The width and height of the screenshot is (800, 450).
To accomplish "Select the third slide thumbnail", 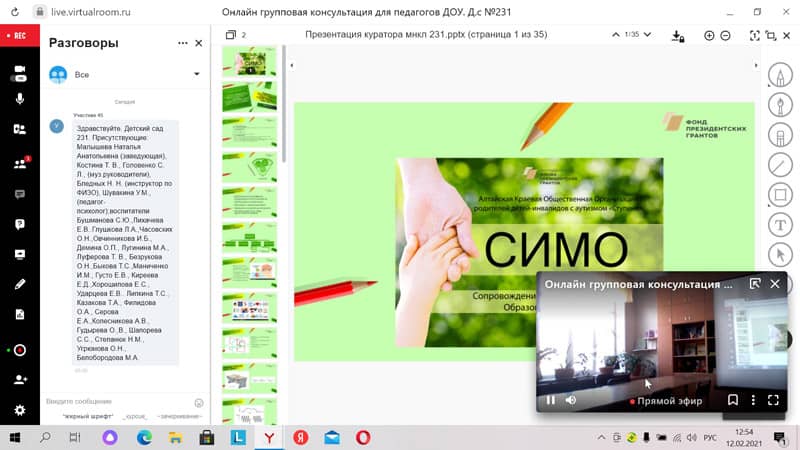I will [x=249, y=132].
